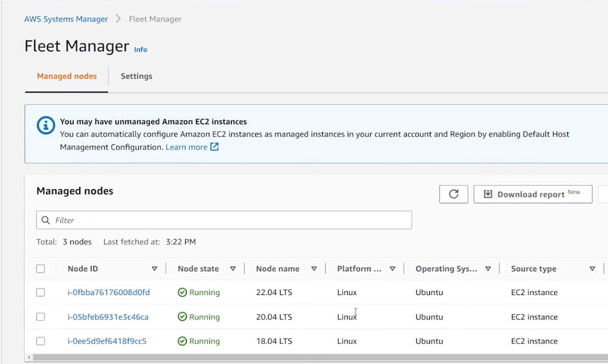The image size is (608, 364).
Task: Switch to the Settings tab
Action: point(136,76)
